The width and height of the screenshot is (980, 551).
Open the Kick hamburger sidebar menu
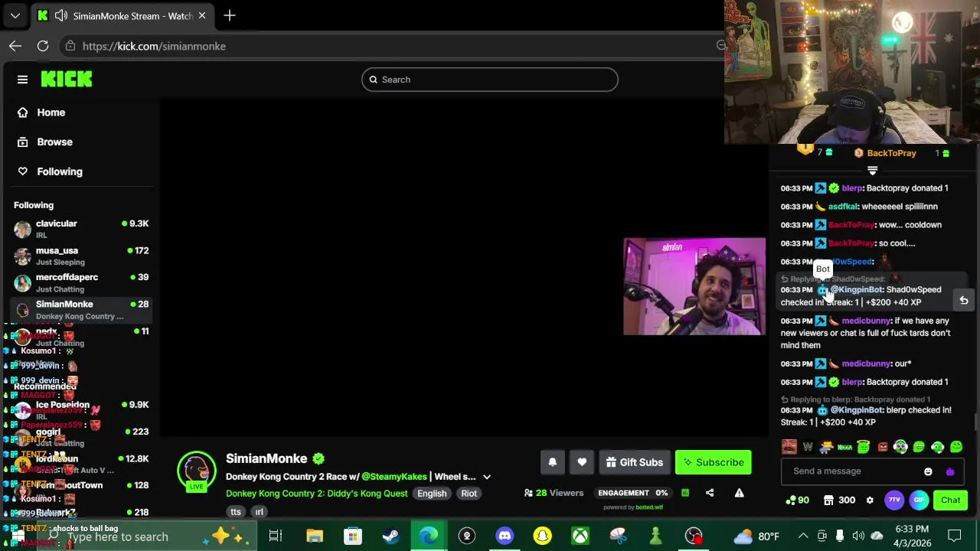(x=22, y=80)
